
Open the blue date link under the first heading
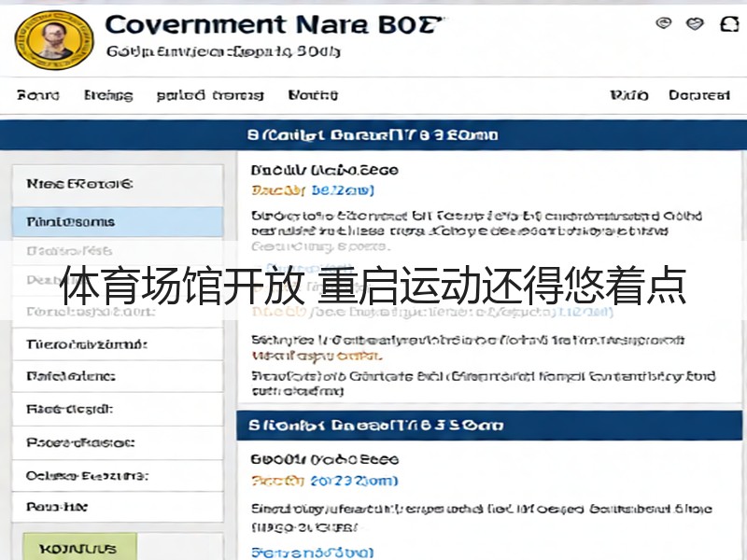click(343, 190)
